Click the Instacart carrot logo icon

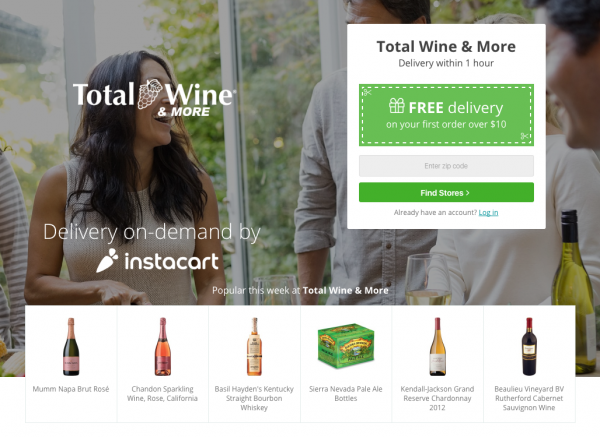(107, 261)
